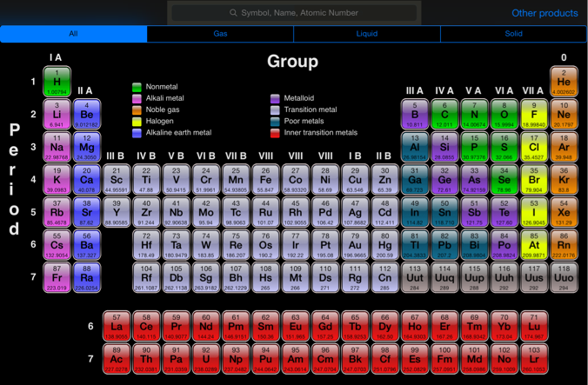Click the red Inner transition metals swatch

click(276, 133)
